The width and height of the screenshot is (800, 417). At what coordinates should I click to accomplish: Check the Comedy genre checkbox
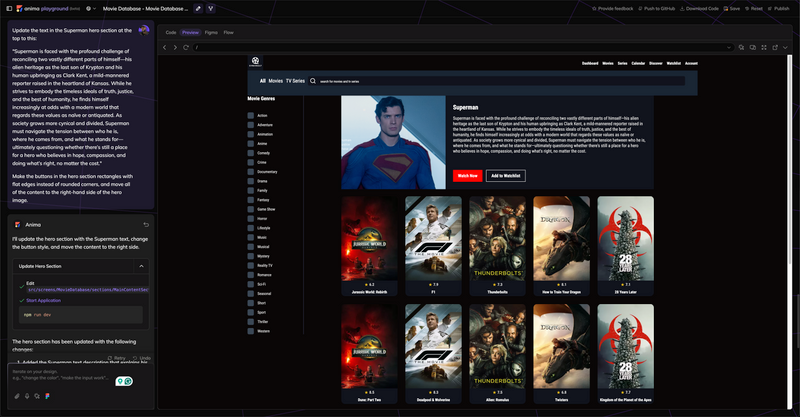point(251,153)
